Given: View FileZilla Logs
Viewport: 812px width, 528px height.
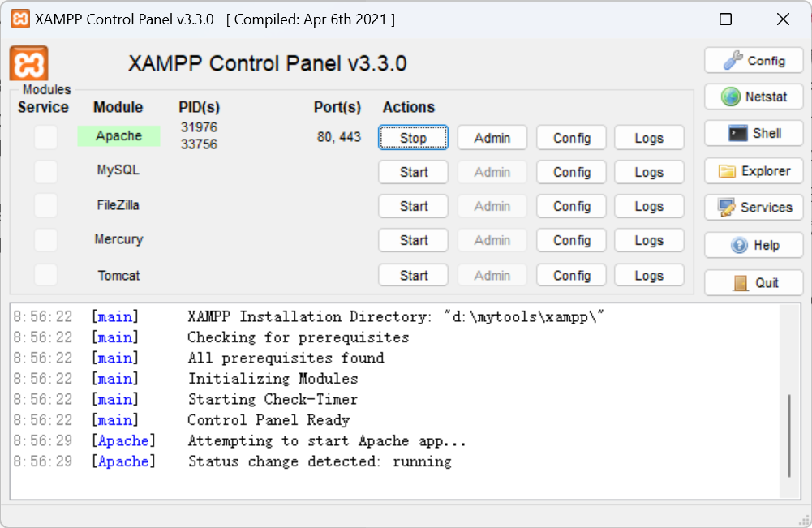Looking at the screenshot, I should [x=649, y=206].
